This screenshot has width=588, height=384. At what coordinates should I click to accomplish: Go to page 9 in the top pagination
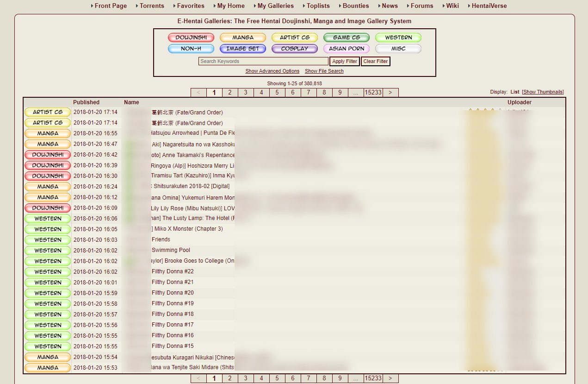pyautogui.click(x=340, y=92)
